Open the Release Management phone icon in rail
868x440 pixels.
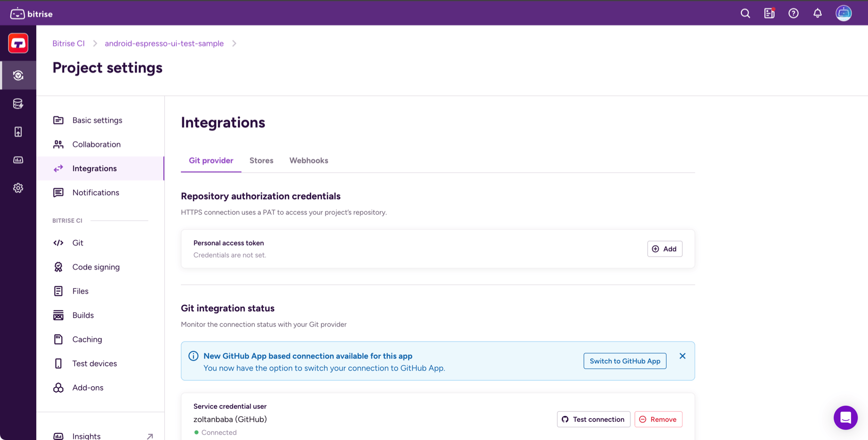pyautogui.click(x=18, y=132)
